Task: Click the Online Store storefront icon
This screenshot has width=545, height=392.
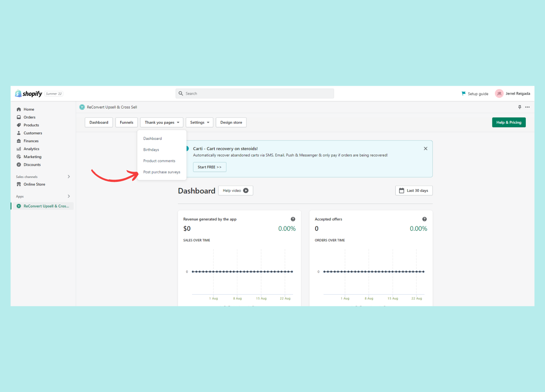Action: point(19,184)
